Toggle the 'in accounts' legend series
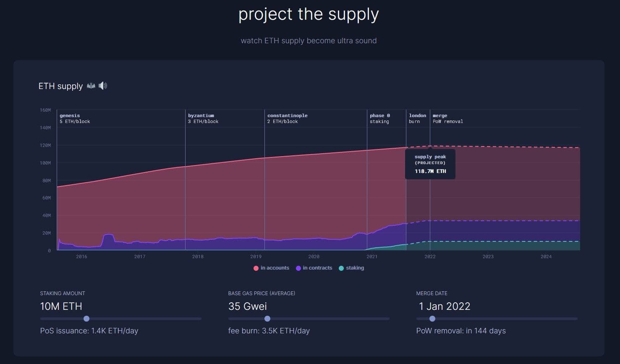This screenshot has height=364, width=620. [272, 268]
